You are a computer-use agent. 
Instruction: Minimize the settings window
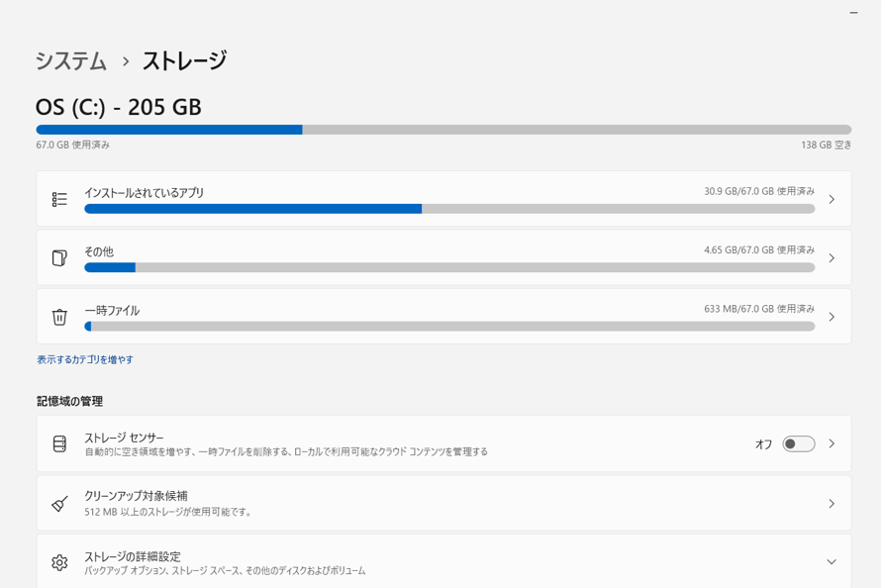pos(854,12)
